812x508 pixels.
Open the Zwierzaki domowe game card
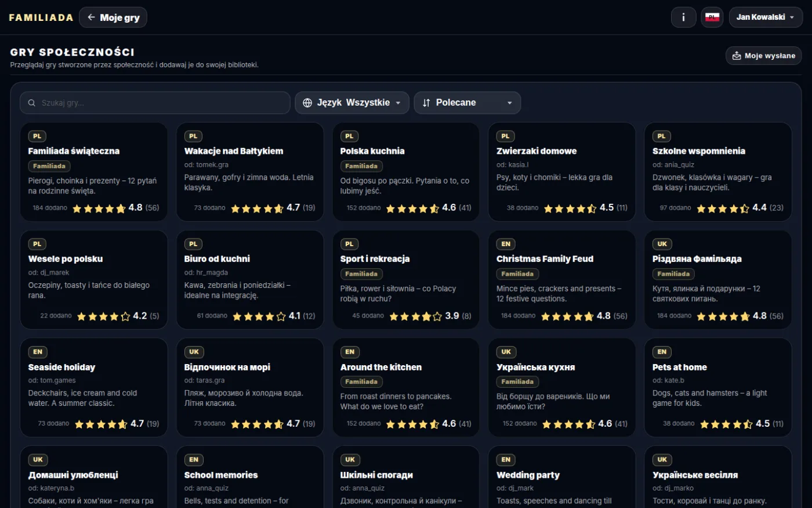(x=562, y=172)
